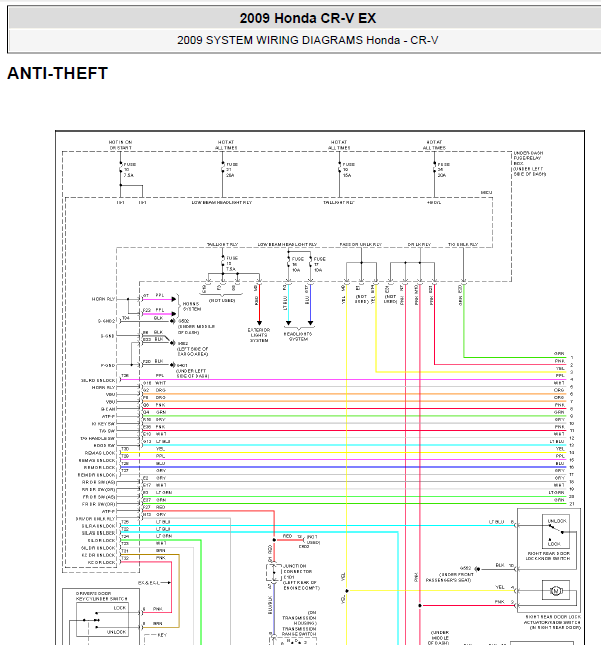Click the '(UNDER FRONT PASSENGER'S SEAT)' note
The image size is (601, 645).
448,577
